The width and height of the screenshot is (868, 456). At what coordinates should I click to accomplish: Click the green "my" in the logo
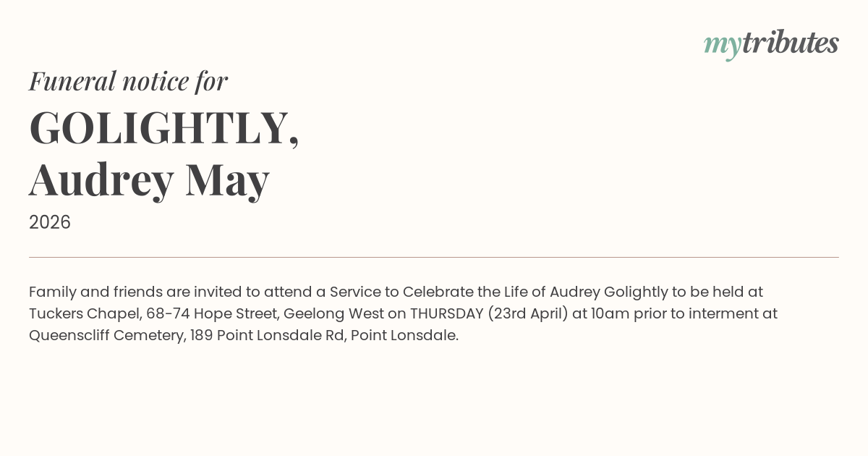722,45
